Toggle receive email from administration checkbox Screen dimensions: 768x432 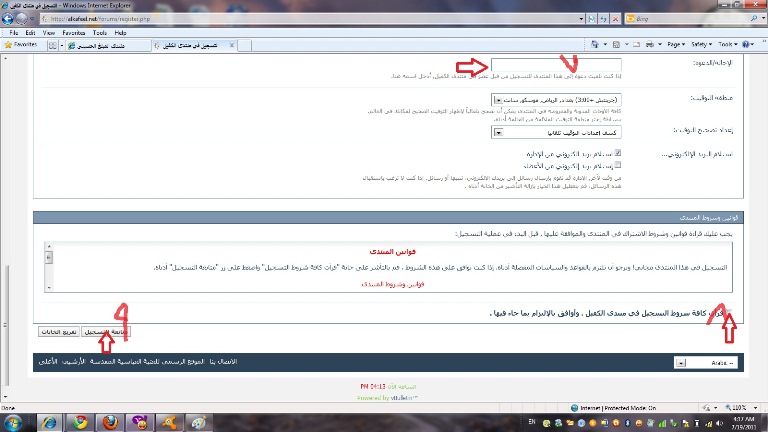[619, 153]
